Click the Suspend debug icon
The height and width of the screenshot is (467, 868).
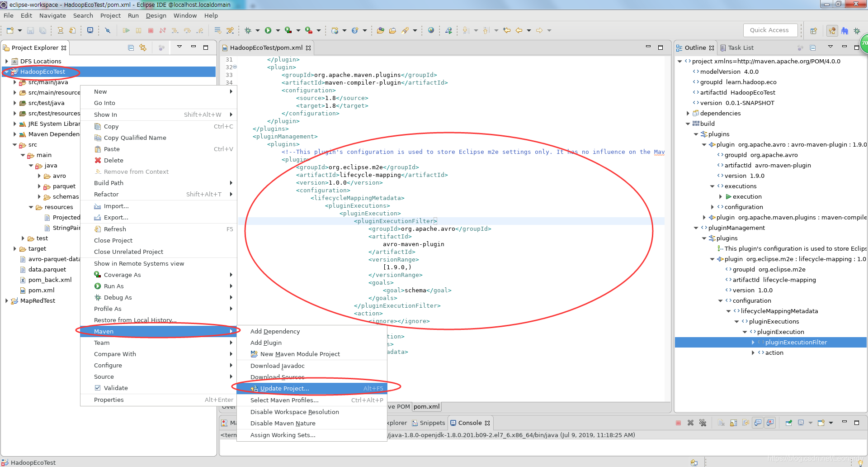(x=138, y=30)
